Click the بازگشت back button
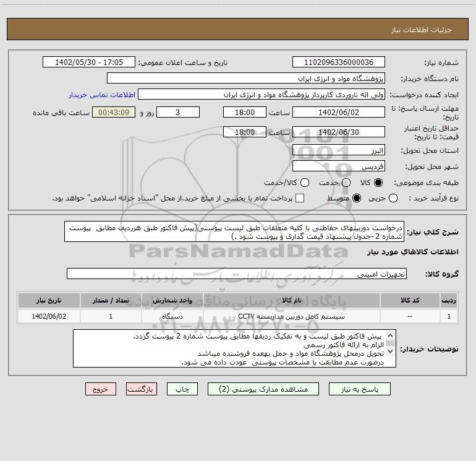Image resolution: width=476 pixels, height=461 pixels. click(142, 389)
